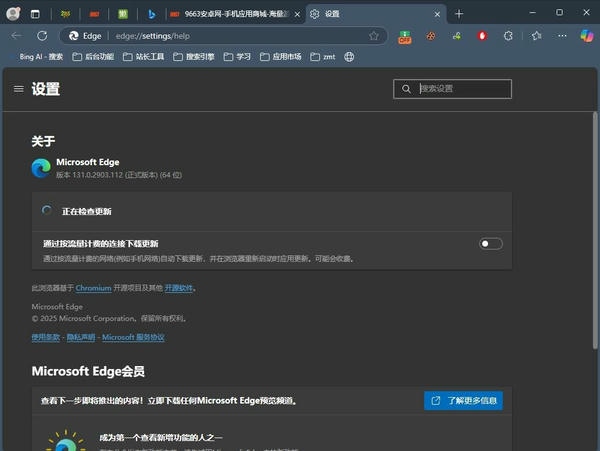The image size is (600, 451).
Task: Open the zmt bookmarks folder
Action: (323, 57)
